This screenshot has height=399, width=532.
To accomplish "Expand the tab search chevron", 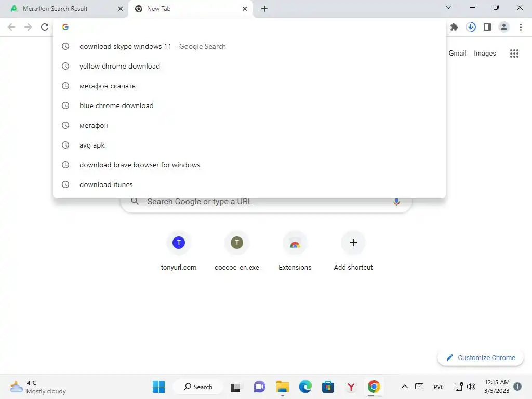I will [448, 7].
